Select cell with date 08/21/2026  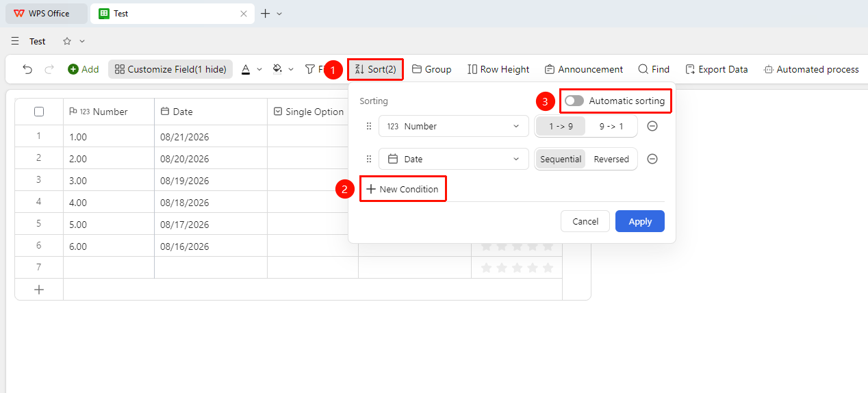pyautogui.click(x=211, y=137)
